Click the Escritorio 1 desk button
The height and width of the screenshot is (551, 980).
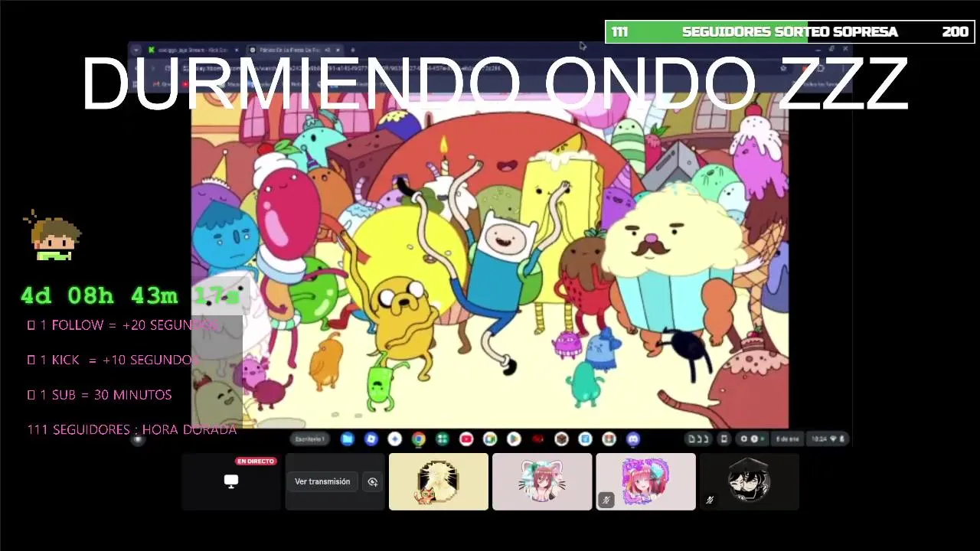(x=310, y=439)
